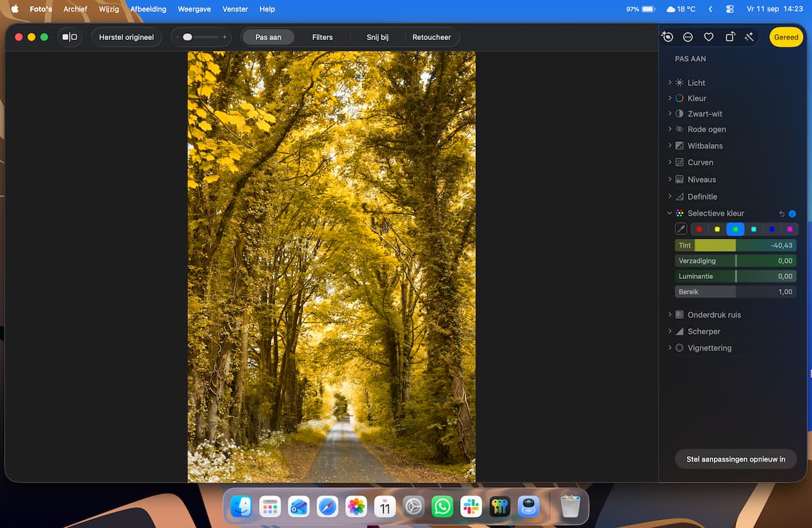
Task: Open the more options ellipsis menu
Action: (688, 37)
